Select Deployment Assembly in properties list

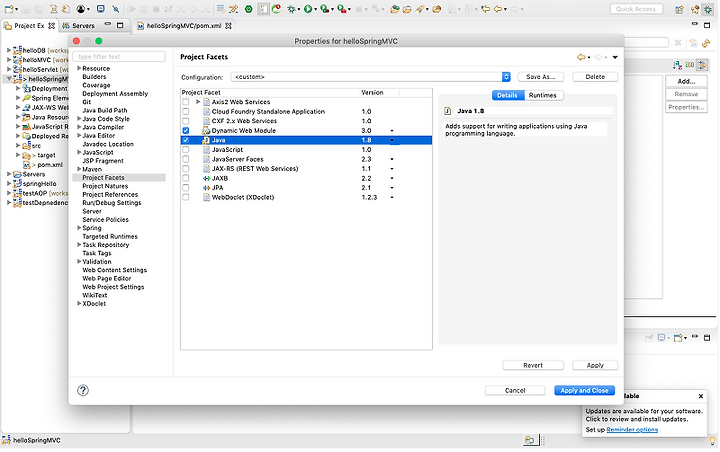(115, 94)
